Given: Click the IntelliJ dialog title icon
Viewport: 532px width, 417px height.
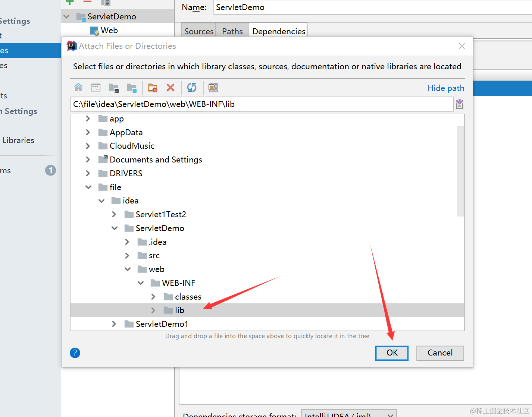Looking at the screenshot, I should [71, 46].
